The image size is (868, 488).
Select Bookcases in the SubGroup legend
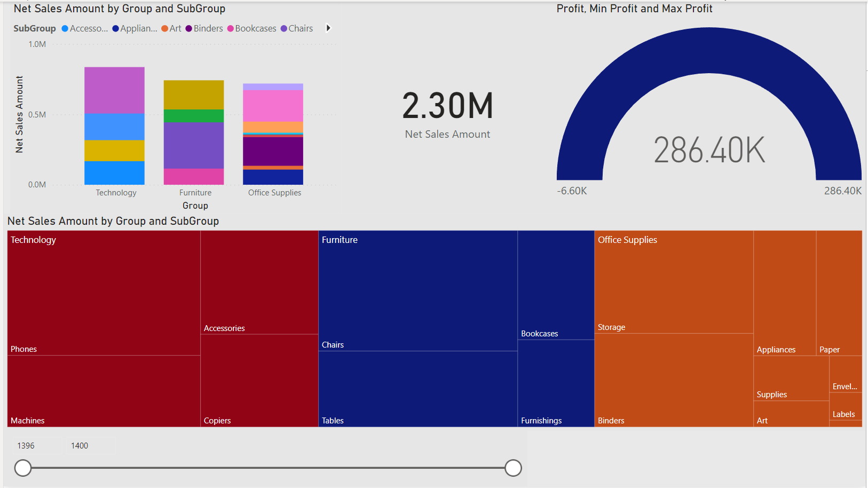coord(252,29)
